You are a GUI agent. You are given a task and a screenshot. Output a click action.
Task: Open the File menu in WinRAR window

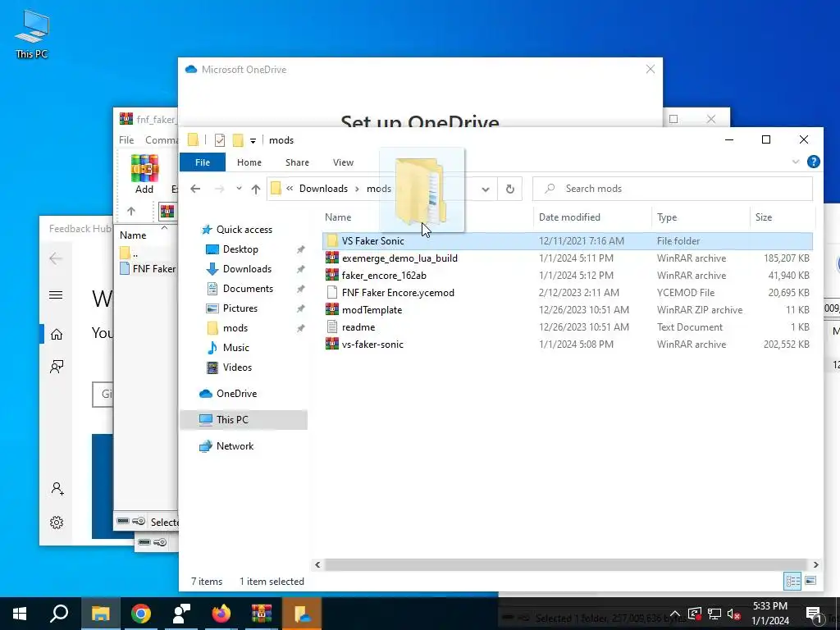click(126, 139)
